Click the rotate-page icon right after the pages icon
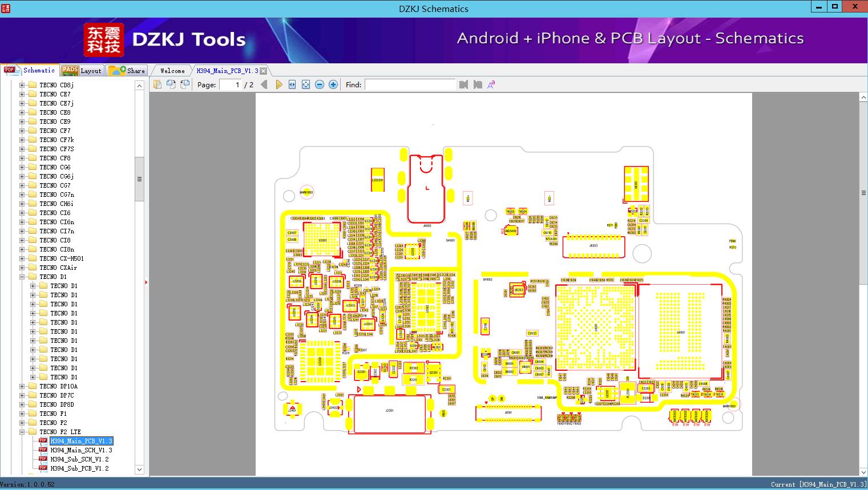This screenshot has width=868, height=490. tap(171, 84)
